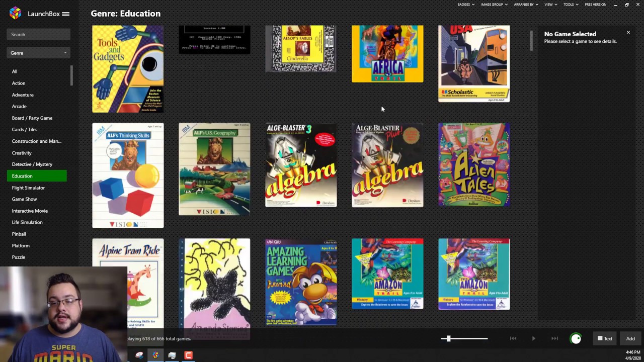Screen dimensions: 644x362
Task: Open LaunchBox from the Windows taskbar
Action: [x=155, y=355]
